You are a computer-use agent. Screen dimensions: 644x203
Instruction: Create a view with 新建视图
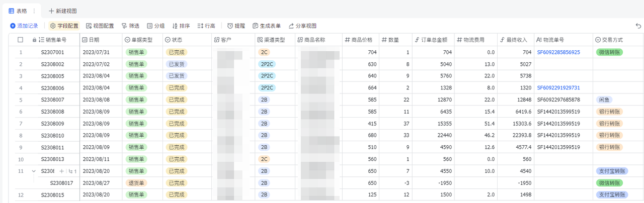point(62,11)
